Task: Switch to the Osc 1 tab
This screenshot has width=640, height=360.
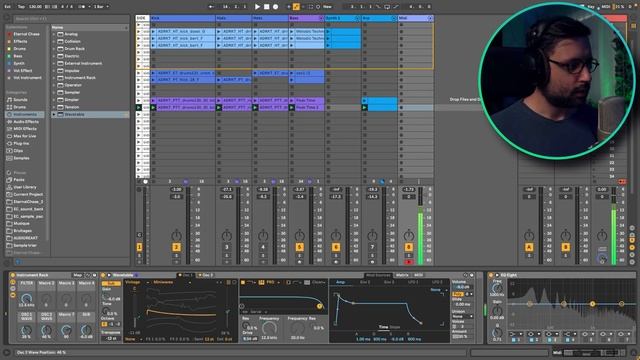Action: [186, 276]
